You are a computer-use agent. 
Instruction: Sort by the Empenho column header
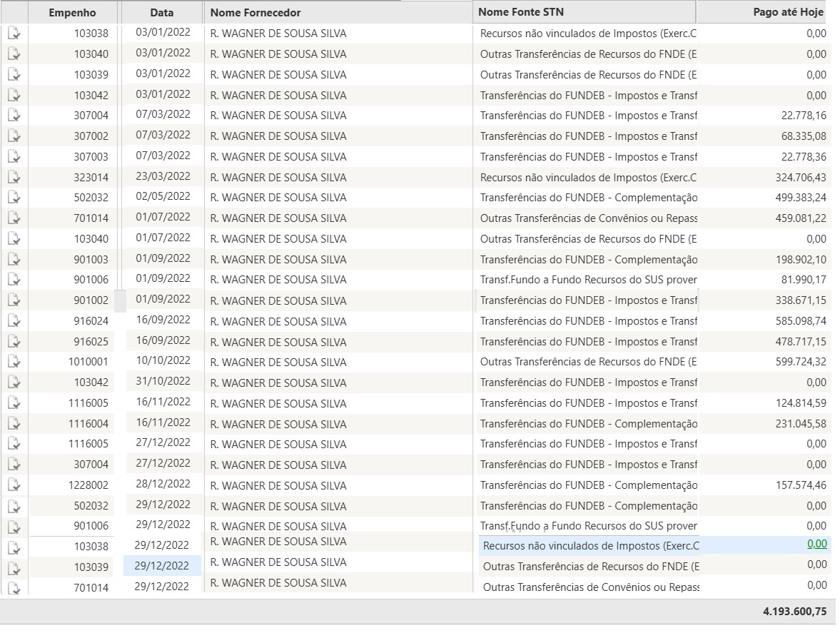click(x=72, y=13)
